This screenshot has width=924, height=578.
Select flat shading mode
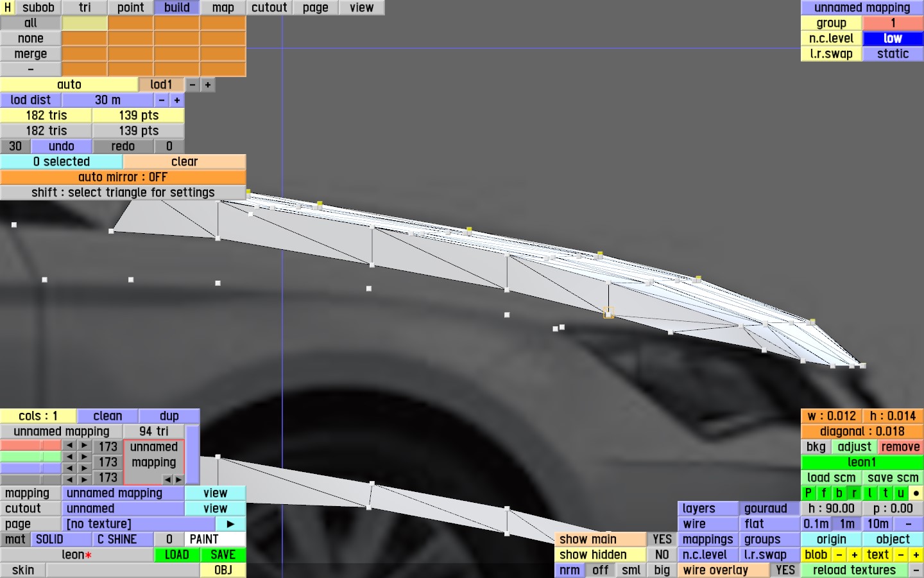click(x=770, y=524)
